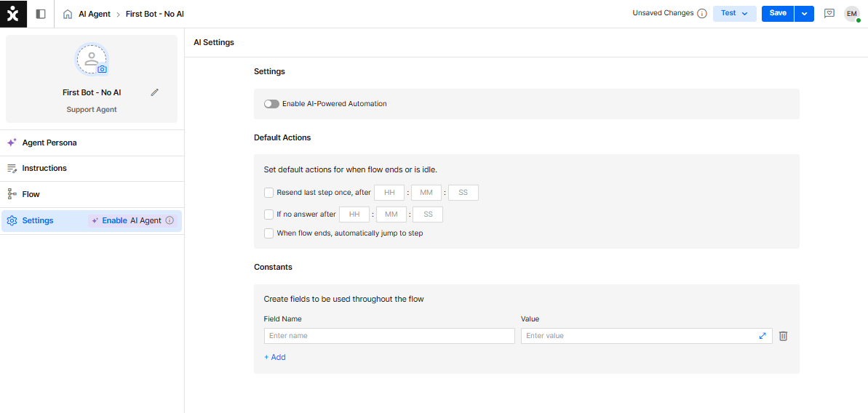Image resolution: width=868 pixels, height=413 pixels.
Task: Click the Enter value input box
Action: click(647, 336)
